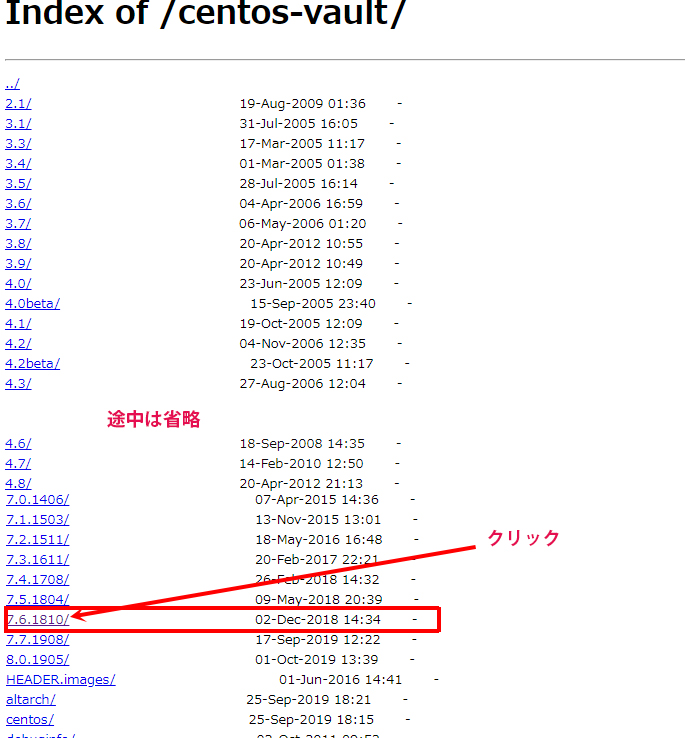
Task: Click the date 19-Aug-2009 01:36
Action: click(303, 104)
